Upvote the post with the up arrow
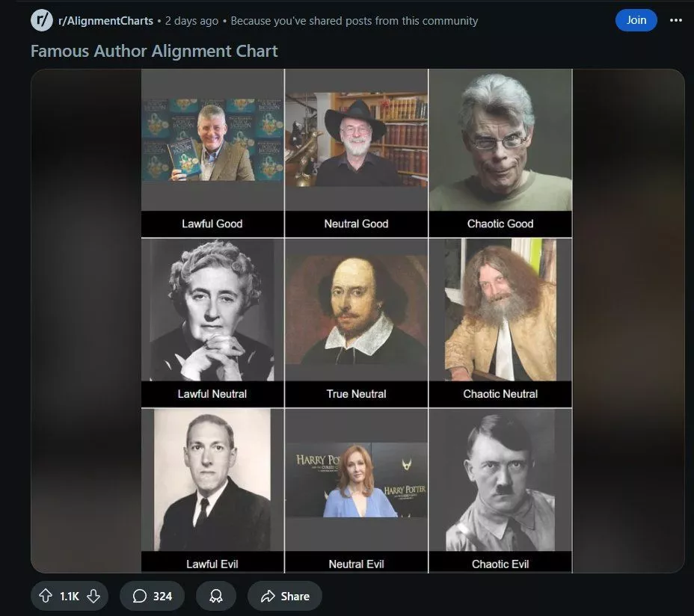This screenshot has height=616, width=694. pos(46,596)
